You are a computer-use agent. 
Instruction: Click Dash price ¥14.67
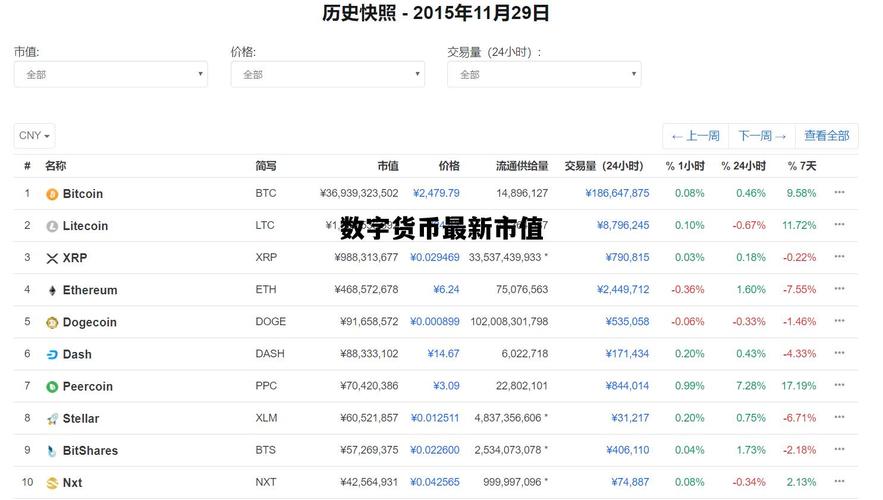[x=443, y=354]
